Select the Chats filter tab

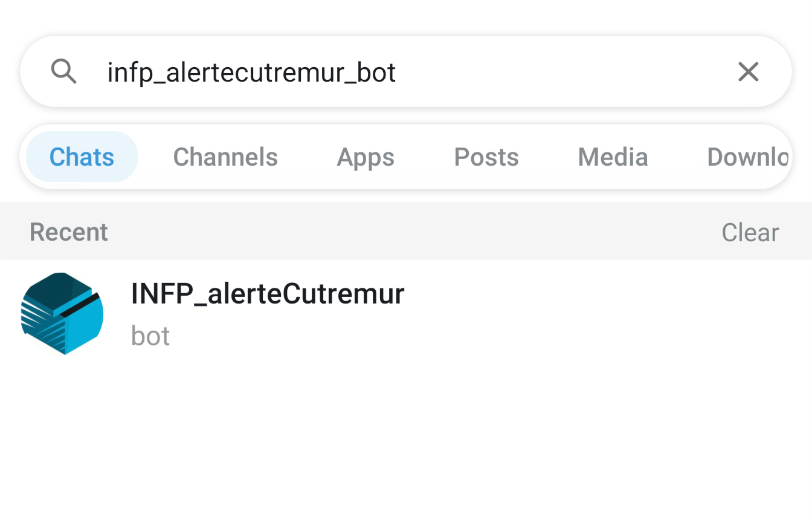pyautogui.click(x=82, y=157)
